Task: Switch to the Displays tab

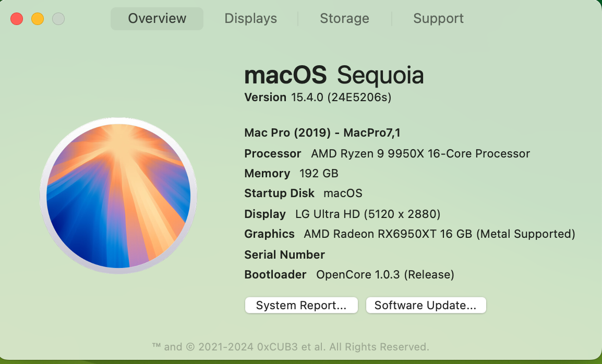Action: (x=250, y=19)
